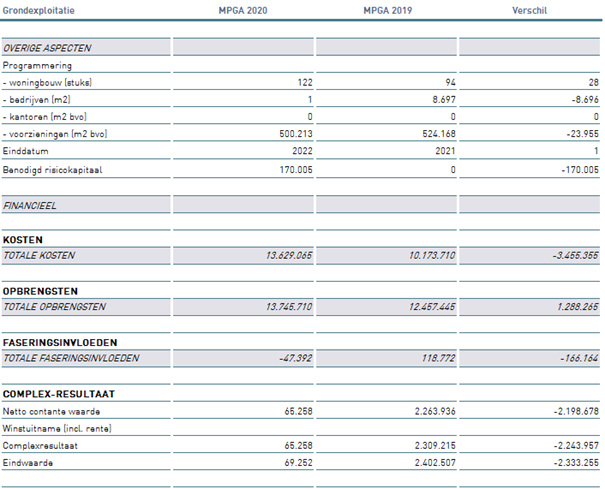Select the Einddatum 2022 cell

tap(299, 151)
